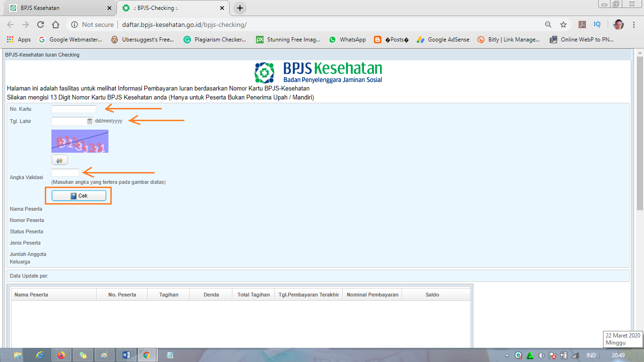Viewport: 644px width, 362px height.
Task: Open Microsoft Word from the taskbar
Action: 126,355
